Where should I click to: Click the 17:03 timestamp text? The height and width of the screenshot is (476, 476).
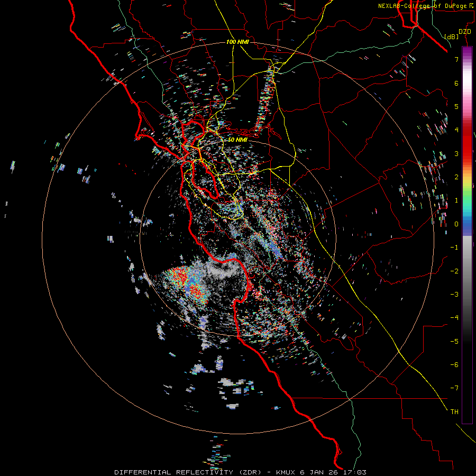click(x=355, y=472)
